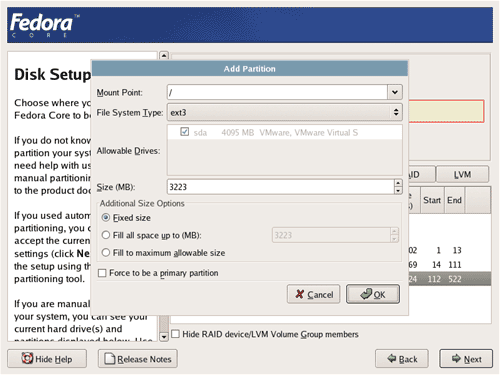This screenshot has height=375, width=500.
Task: Click the Mount Point text field
Action: 277,92
